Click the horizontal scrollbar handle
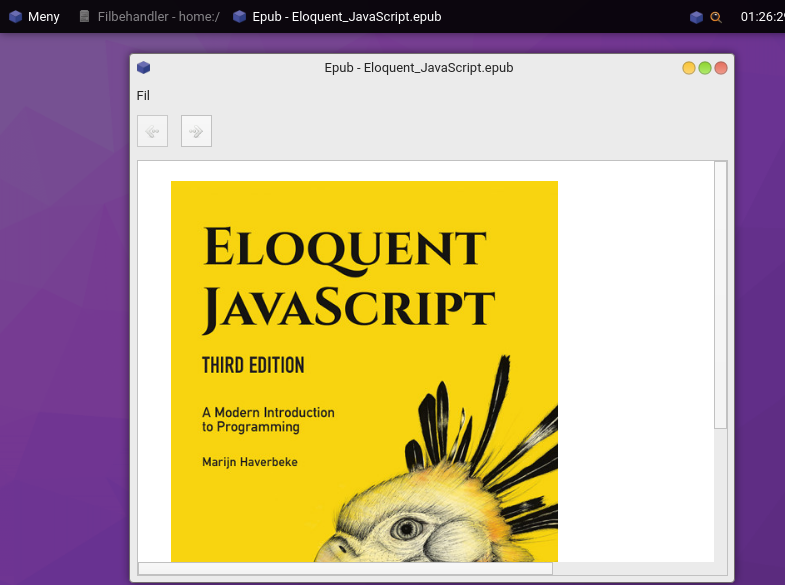 click(345, 568)
